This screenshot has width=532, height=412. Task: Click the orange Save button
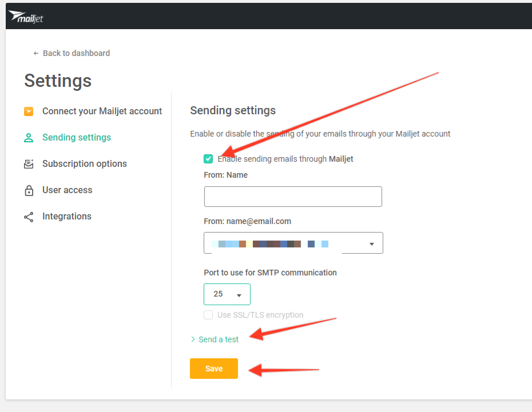pyautogui.click(x=214, y=369)
